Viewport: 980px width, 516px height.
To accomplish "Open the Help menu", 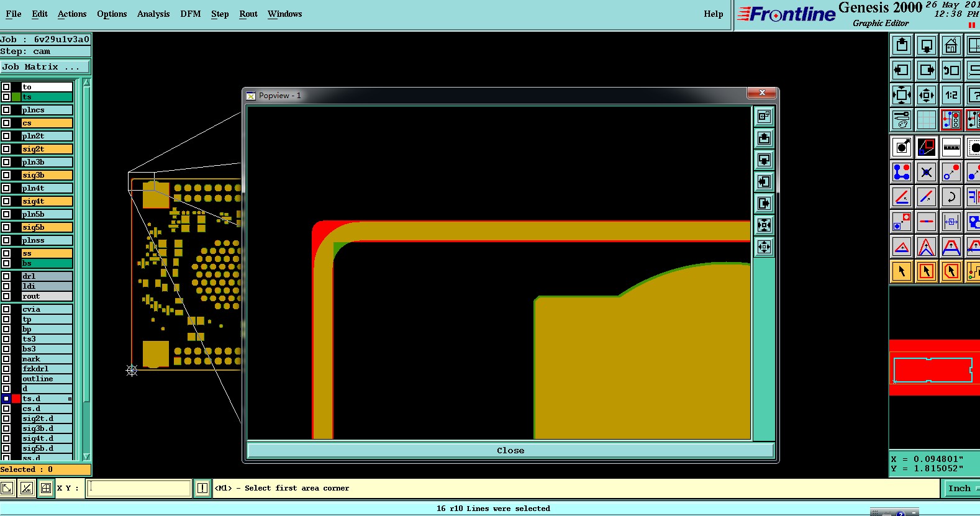I will coord(714,14).
